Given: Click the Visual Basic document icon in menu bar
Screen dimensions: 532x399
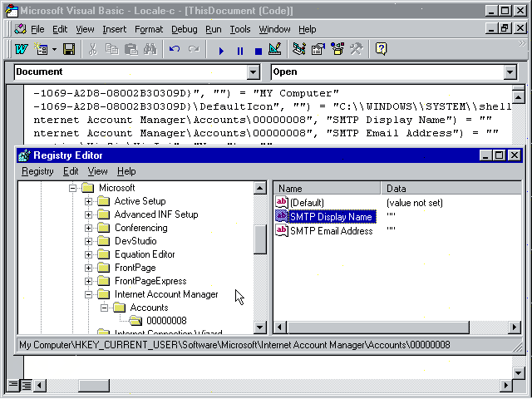Looking at the screenshot, I should click(x=20, y=29).
